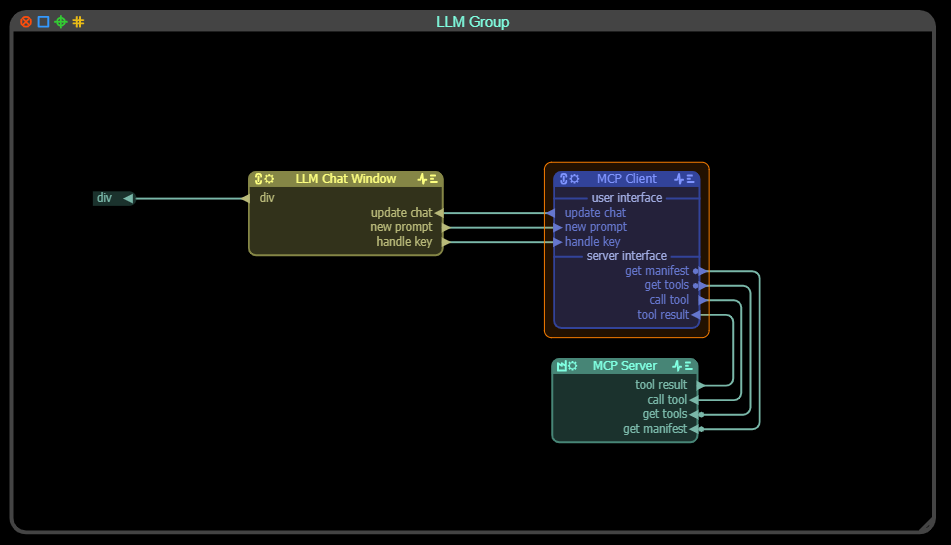Screen dimensions: 951x545
Task: Click the list icon on MCP Server node
Action: click(688, 366)
